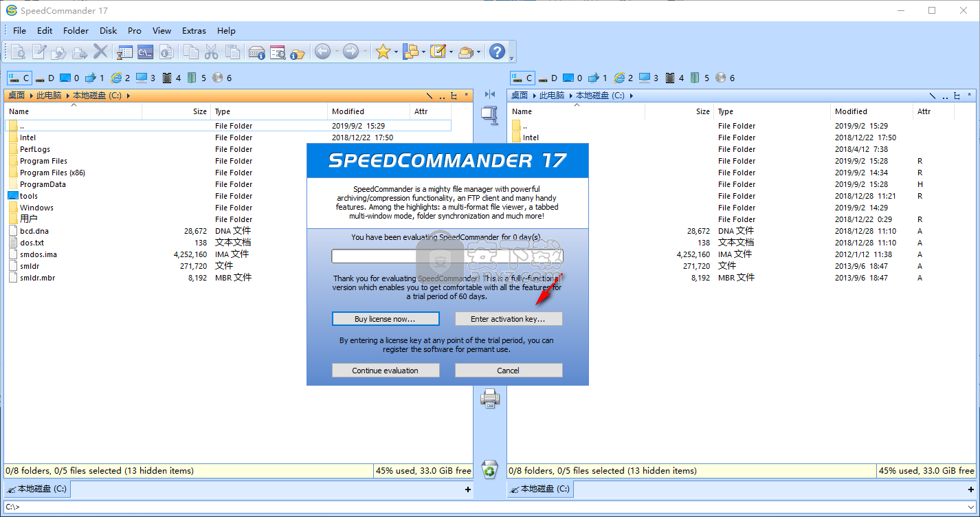980x517 pixels.
Task: Go forward with the right arrow icon
Action: [x=350, y=52]
